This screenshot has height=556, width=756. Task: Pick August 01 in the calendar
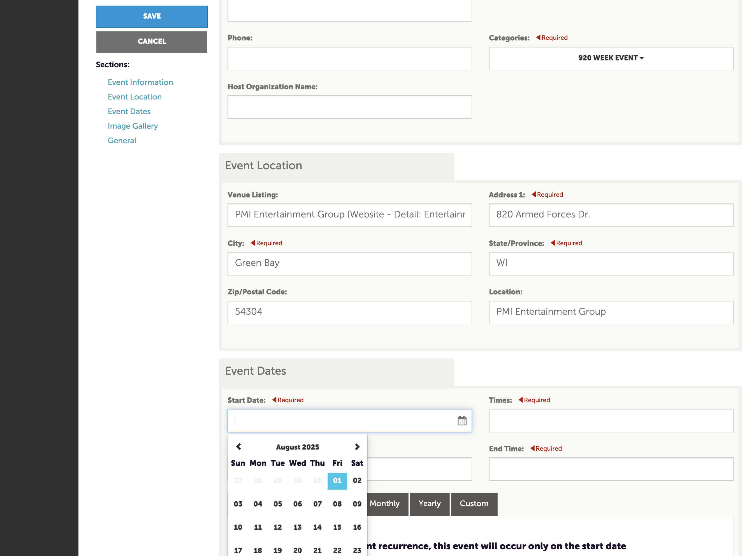tap(337, 481)
